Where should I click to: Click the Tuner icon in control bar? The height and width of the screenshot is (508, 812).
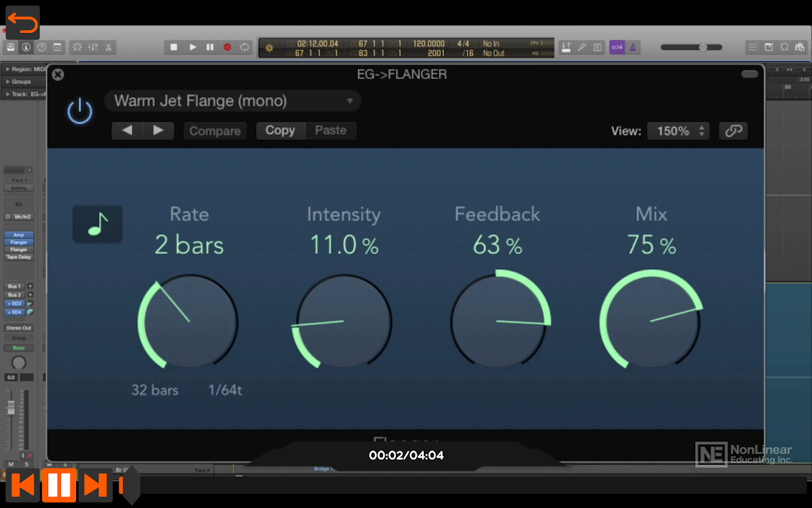(x=582, y=47)
